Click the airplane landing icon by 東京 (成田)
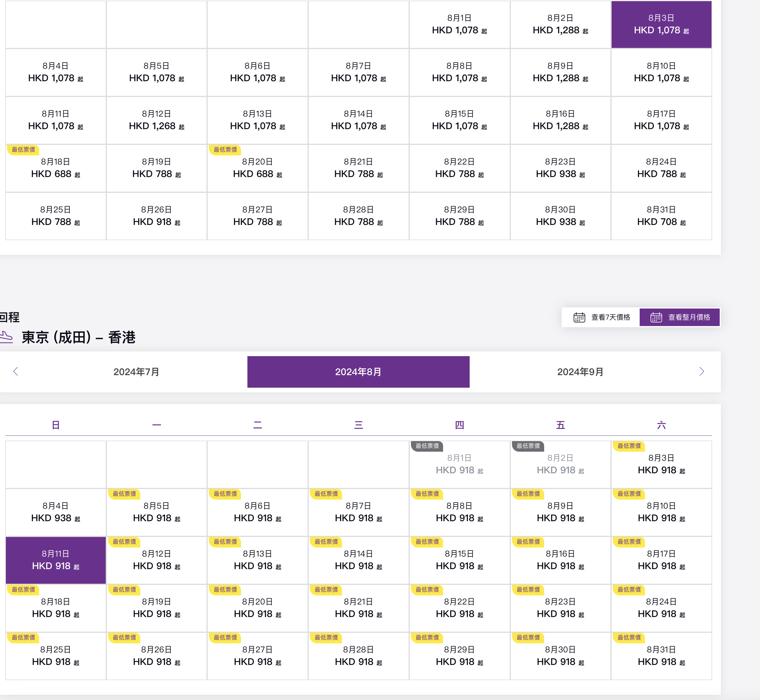Viewport: 760px width, 700px height. pyautogui.click(x=6, y=337)
